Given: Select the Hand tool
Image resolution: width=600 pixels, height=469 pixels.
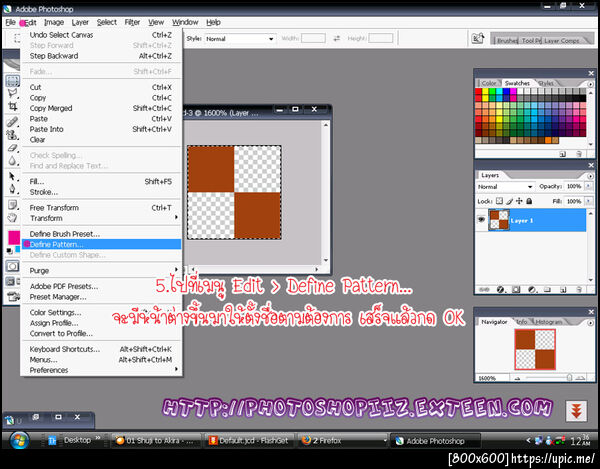Looking at the screenshot, I should tap(12, 218).
